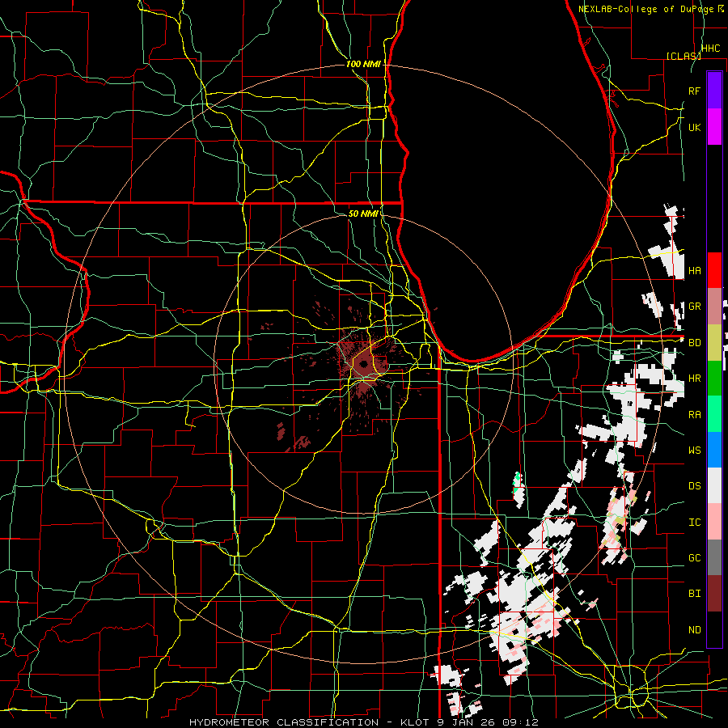Screen dimensions: 728x728
Task: Click the ND legend label
Action: pos(695,630)
